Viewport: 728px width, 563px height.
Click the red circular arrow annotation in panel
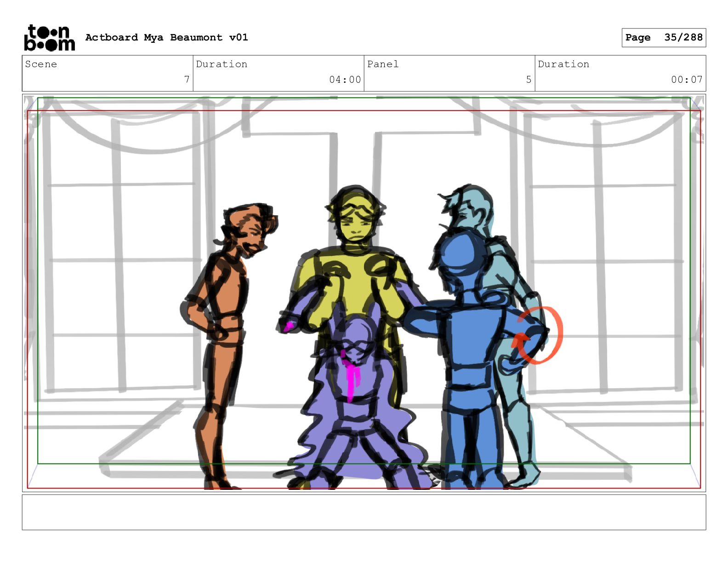click(538, 335)
